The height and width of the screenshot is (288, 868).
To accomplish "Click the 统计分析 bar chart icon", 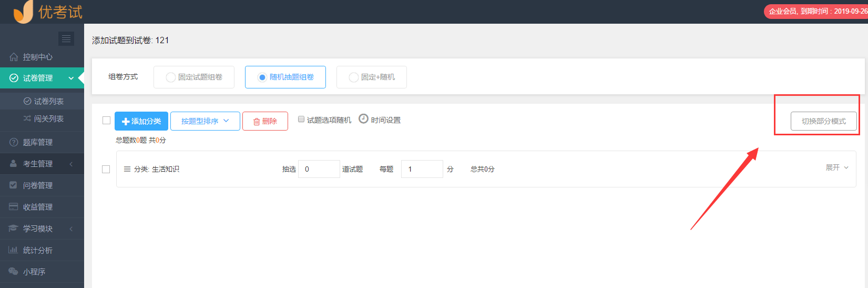I will 13,250.
